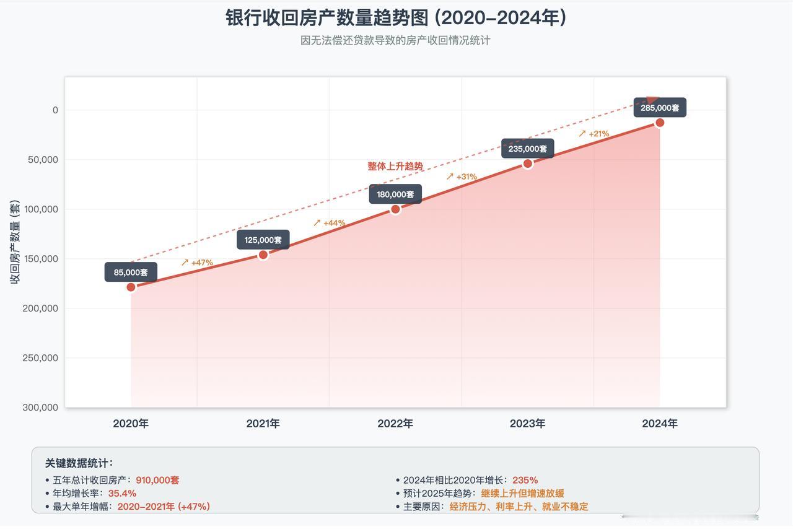Click the ↗ +44% growth arrow indicator

(x=329, y=222)
